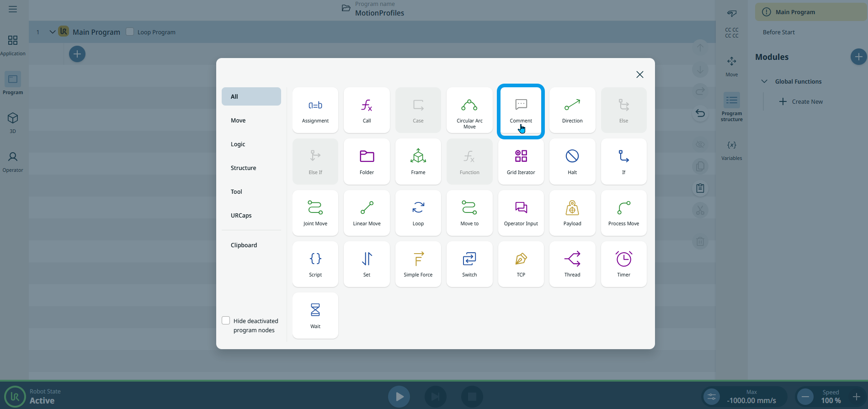Image resolution: width=868 pixels, height=409 pixels.
Task: Insert a Timer node
Action: pos(623,264)
